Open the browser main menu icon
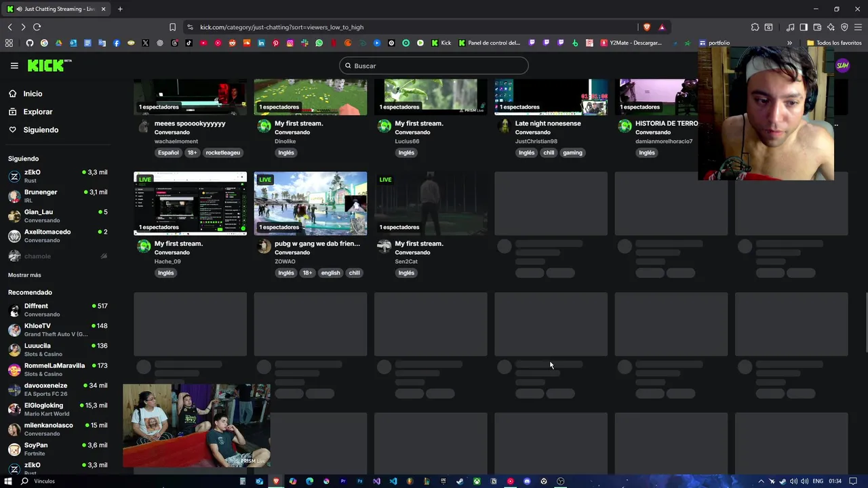This screenshot has width=868, height=488. 858,27
